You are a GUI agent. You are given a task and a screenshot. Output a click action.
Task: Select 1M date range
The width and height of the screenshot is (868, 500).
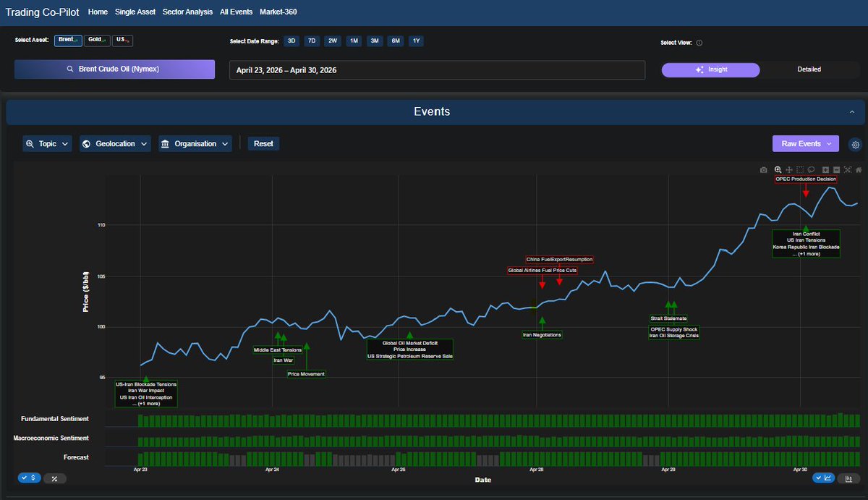point(354,41)
